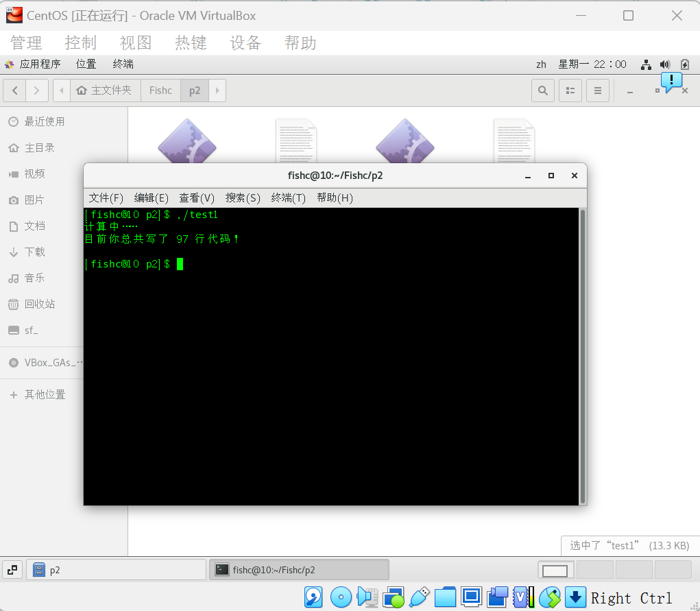Open 回收站 (Trash) in the sidebar
This screenshot has width=700, height=611.
tap(40, 304)
